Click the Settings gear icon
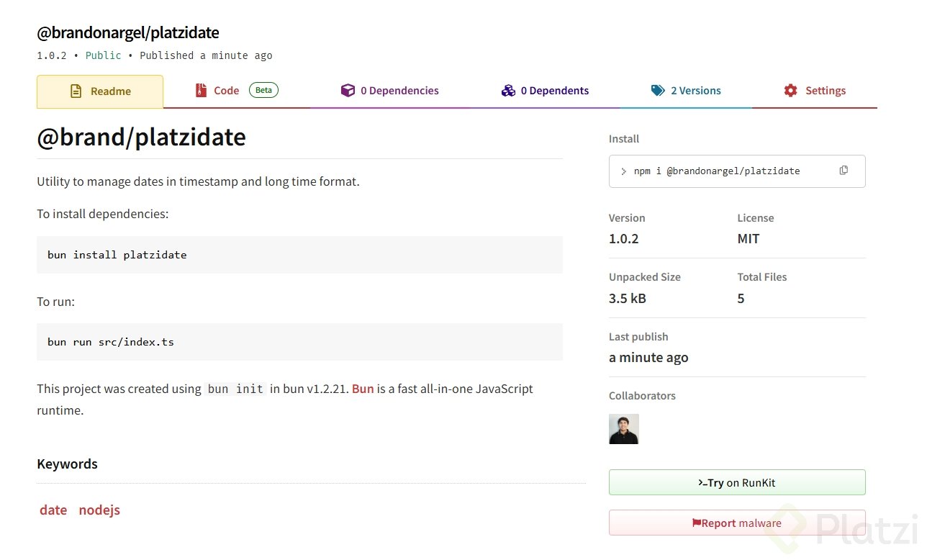Screen dimensions: 927x560 click(790, 91)
